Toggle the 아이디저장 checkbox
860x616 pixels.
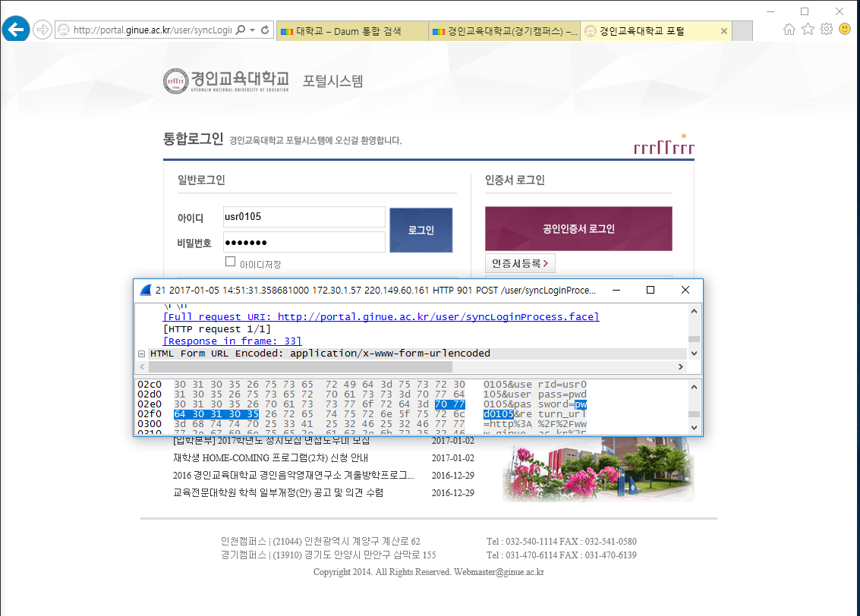(x=230, y=262)
